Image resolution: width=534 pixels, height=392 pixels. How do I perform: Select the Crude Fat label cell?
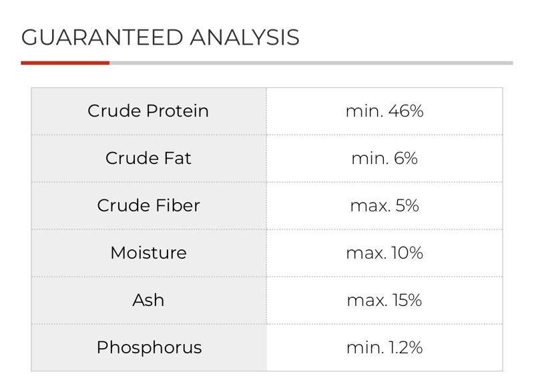tap(149, 159)
